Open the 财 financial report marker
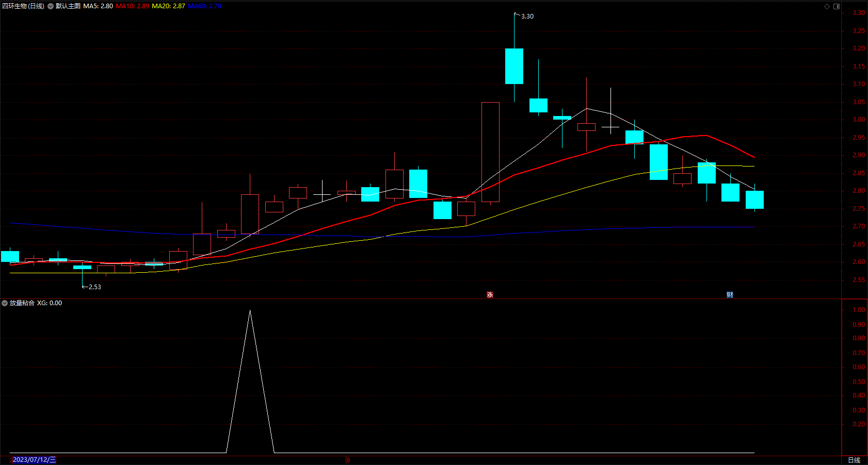868x465 pixels. coord(730,295)
